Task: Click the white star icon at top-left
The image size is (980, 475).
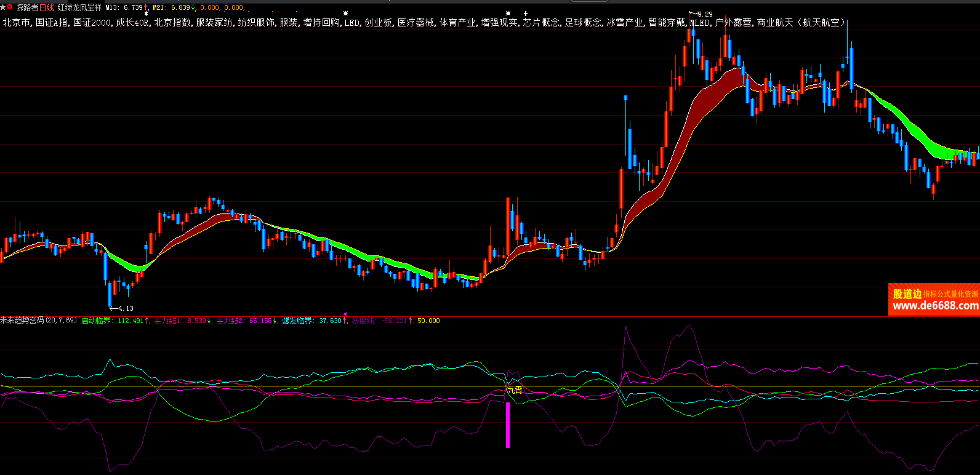Action: (3, 7)
